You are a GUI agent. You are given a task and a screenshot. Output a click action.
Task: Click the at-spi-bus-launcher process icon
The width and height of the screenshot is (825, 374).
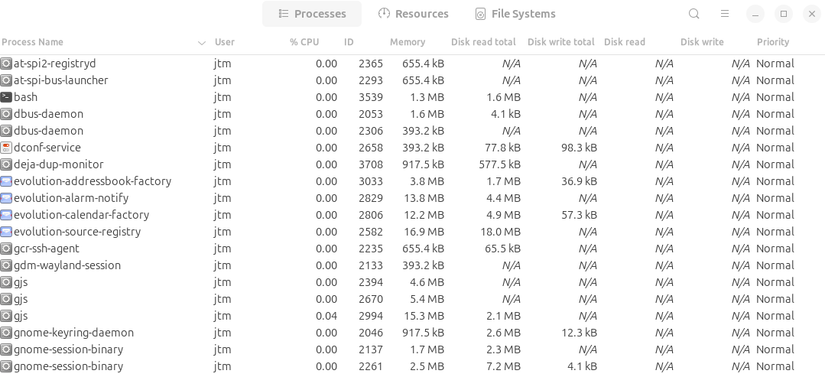coord(6,80)
